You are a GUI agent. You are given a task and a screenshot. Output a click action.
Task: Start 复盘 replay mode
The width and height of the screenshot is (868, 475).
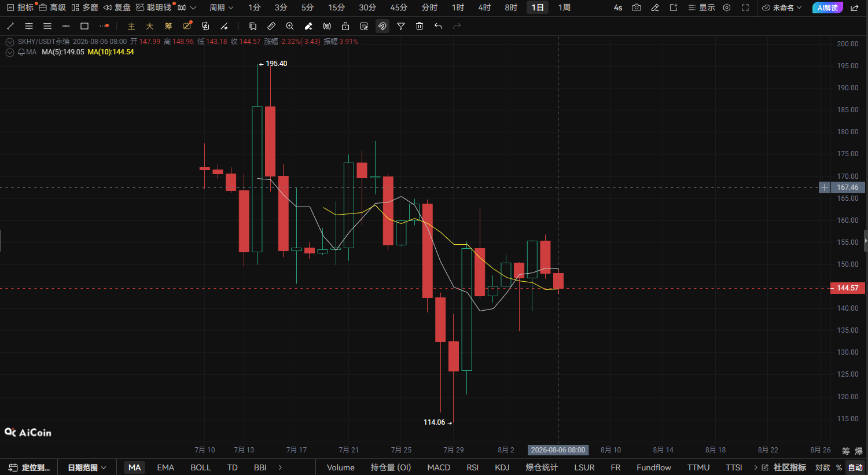[x=117, y=8]
